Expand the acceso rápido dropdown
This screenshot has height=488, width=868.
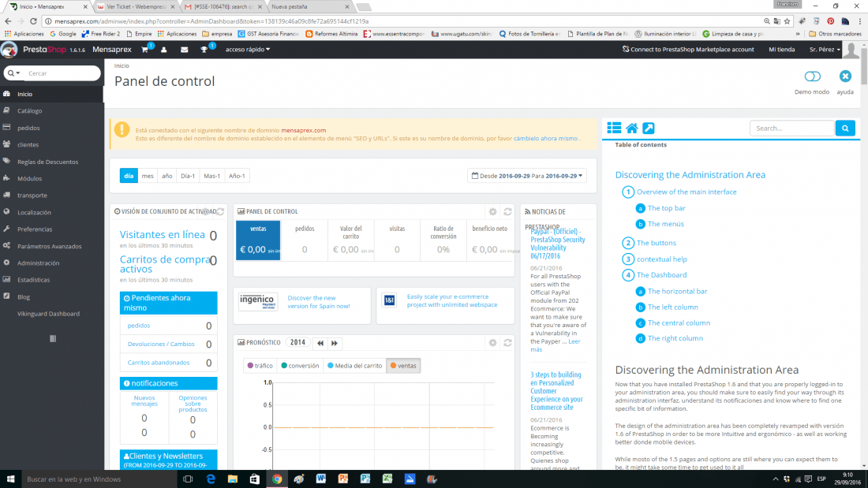pyautogui.click(x=248, y=50)
